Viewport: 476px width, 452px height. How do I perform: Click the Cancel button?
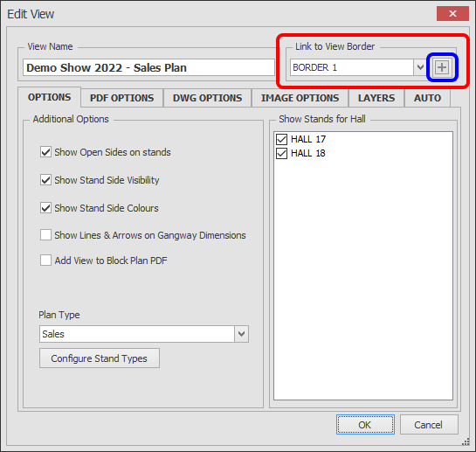pyautogui.click(x=428, y=425)
